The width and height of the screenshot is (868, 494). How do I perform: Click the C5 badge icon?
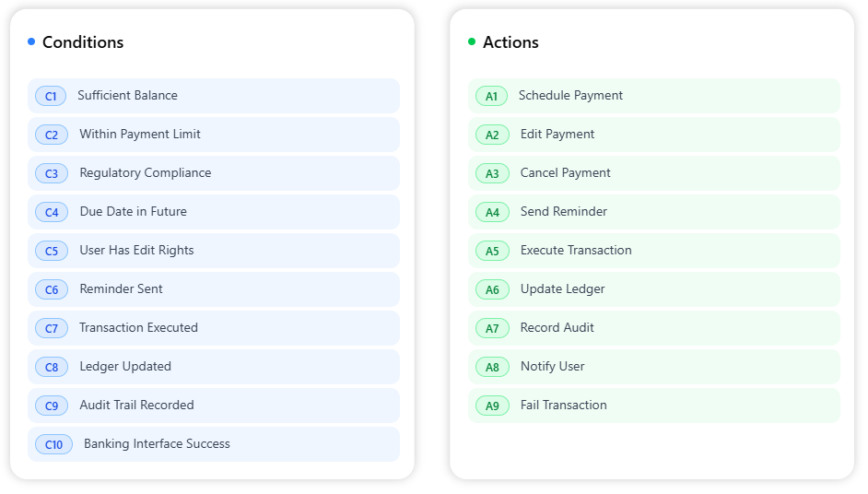point(52,251)
